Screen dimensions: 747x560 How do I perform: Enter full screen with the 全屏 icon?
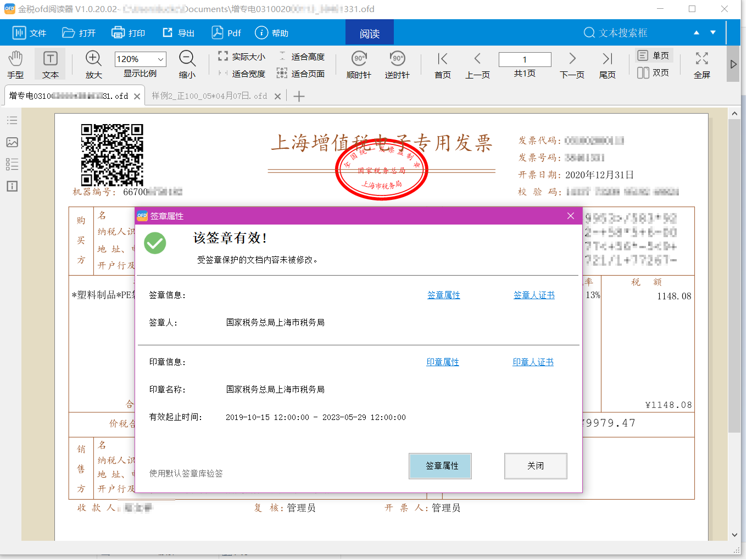701,64
